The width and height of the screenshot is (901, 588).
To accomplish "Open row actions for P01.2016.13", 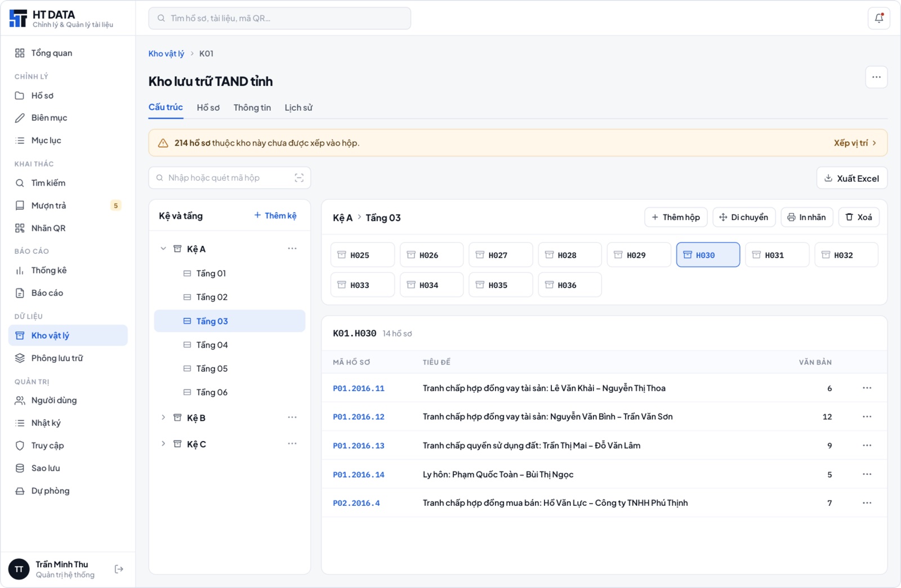I will click(867, 446).
